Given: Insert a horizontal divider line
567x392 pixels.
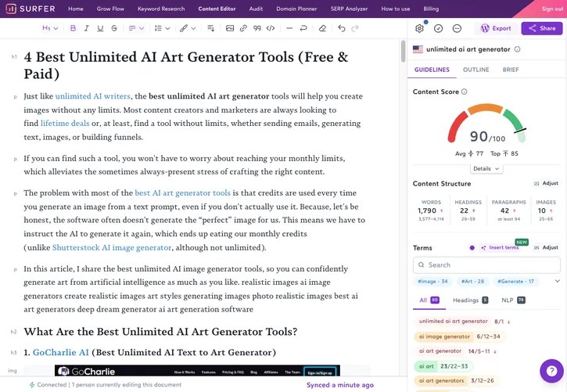Looking at the screenshot, I should click(x=289, y=28).
